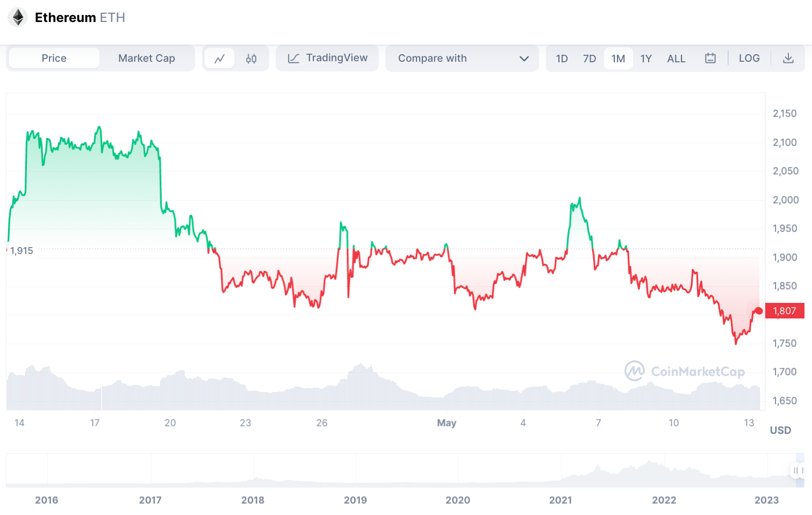
Task: Switch to line chart view icon
Action: [220, 59]
